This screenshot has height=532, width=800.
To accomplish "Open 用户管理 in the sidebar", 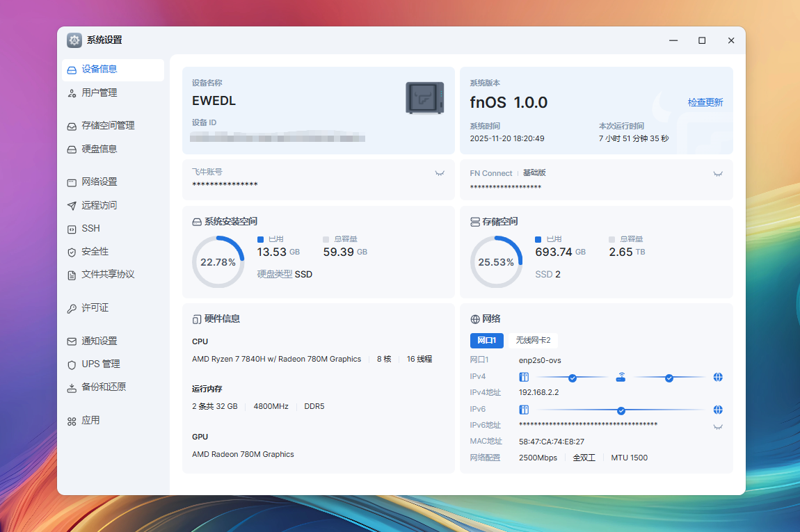I will [99, 92].
